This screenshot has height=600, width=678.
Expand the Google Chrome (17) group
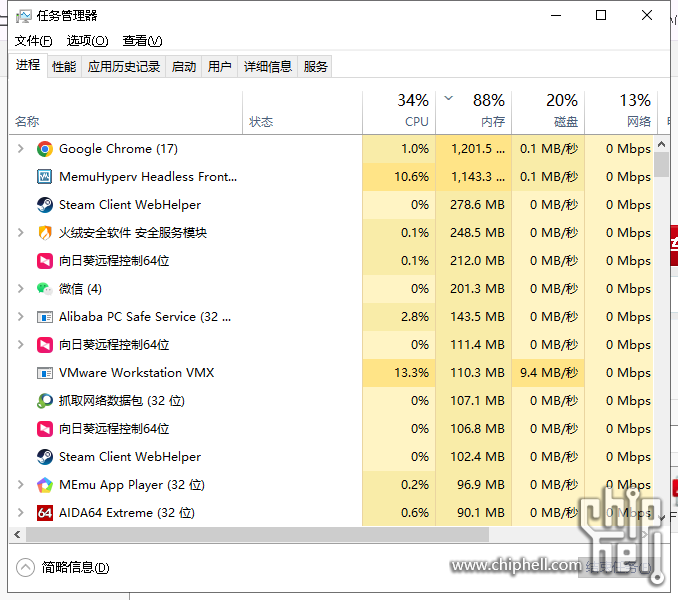(x=20, y=149)
